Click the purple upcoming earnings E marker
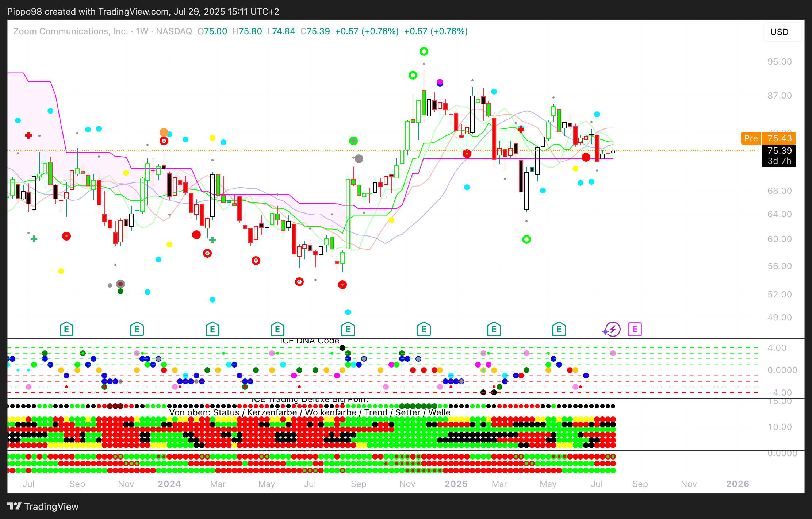Screen dimensions: 812x519 point(635,329)
